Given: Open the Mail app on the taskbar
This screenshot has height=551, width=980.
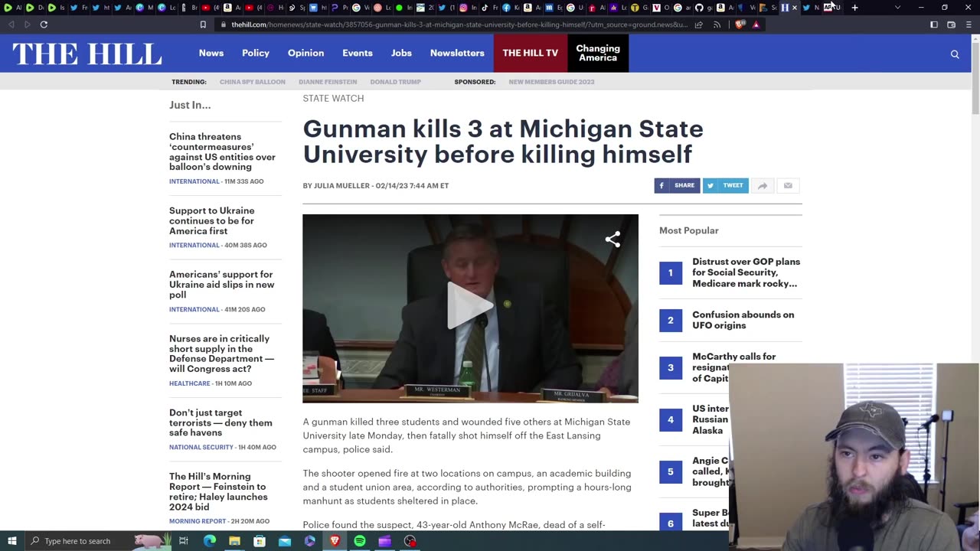Looking at the screenshot, I should 285,541.
